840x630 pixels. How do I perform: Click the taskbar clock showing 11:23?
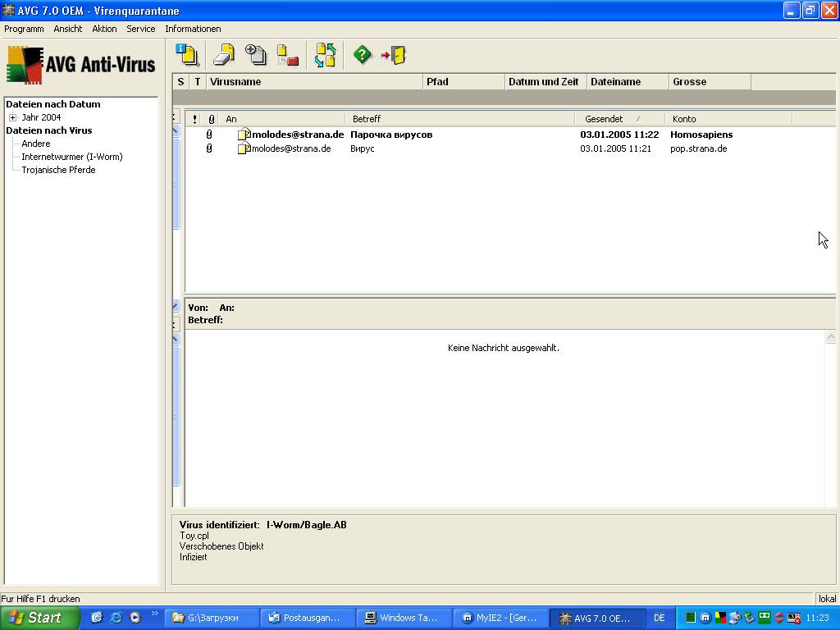818,618
